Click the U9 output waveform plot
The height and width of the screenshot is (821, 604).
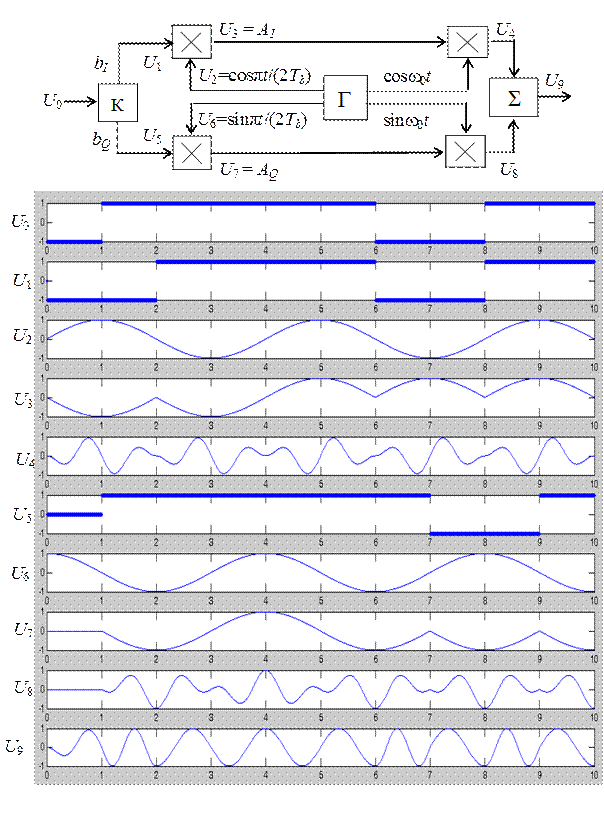[321, 748]
